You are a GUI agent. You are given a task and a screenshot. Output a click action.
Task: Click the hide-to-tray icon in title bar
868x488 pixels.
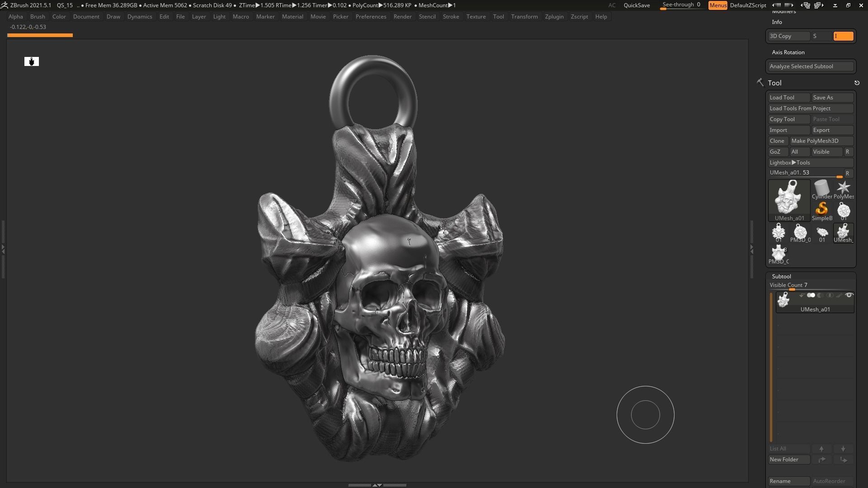tap(835, 5)
